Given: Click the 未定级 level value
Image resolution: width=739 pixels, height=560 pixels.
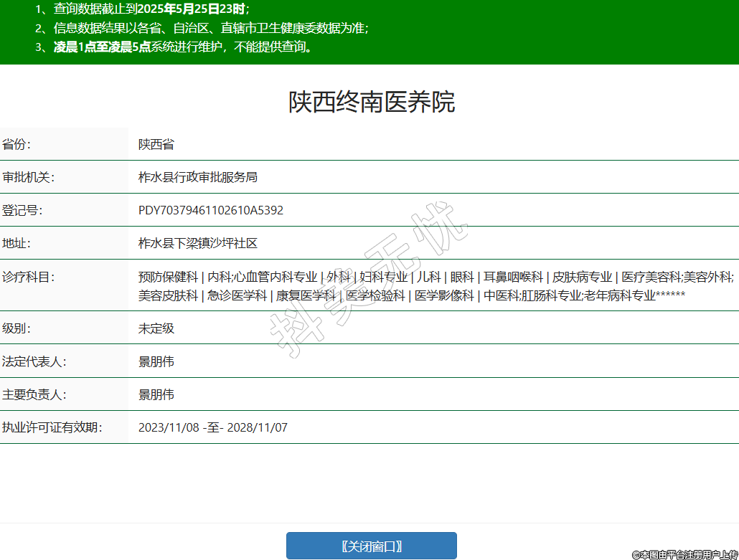Looking at the screenshot, I should [x=156, y=328].
